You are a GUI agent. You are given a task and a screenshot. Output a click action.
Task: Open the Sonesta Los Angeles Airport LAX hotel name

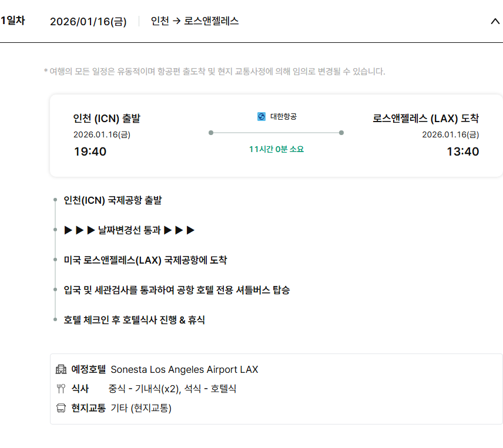tap(185, 370)
